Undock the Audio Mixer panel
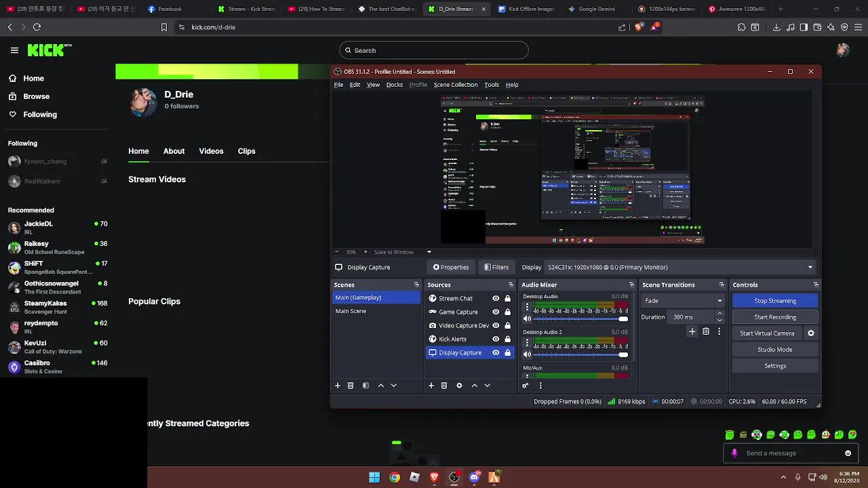This screenshot has width=868, height=488. point(631,285)
